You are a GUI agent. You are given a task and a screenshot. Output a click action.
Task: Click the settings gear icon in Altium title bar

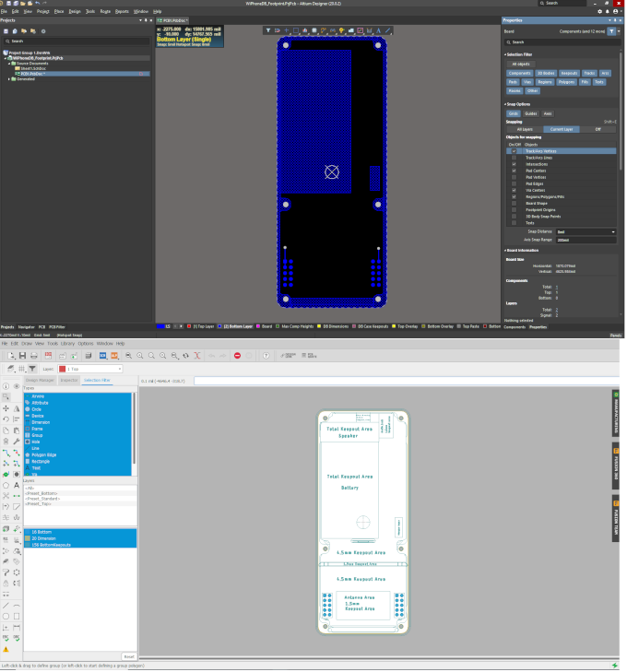coord(602,11)
